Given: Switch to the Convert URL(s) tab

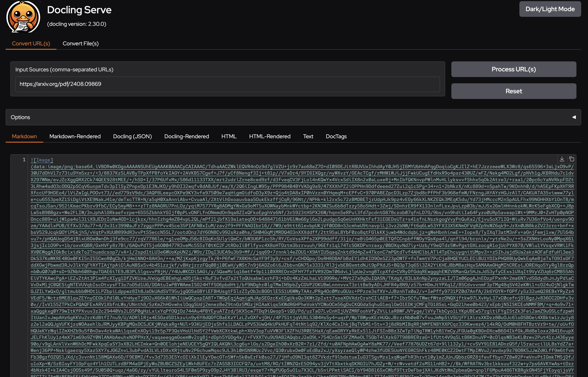Looking at the screenshot, I should pos(31,44).
